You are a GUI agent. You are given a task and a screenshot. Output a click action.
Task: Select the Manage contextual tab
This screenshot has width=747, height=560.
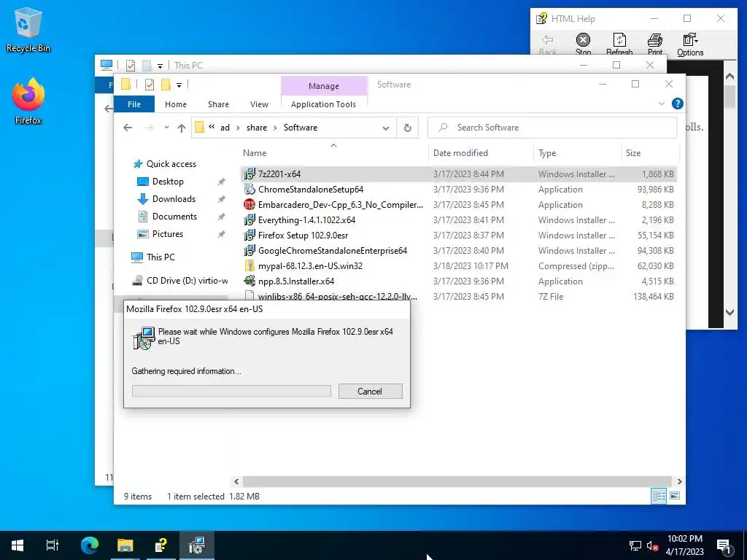click(324, 86)
